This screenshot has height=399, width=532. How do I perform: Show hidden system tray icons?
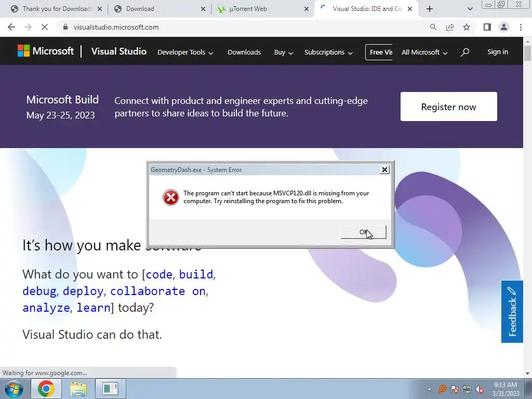(x=429, y=389)
